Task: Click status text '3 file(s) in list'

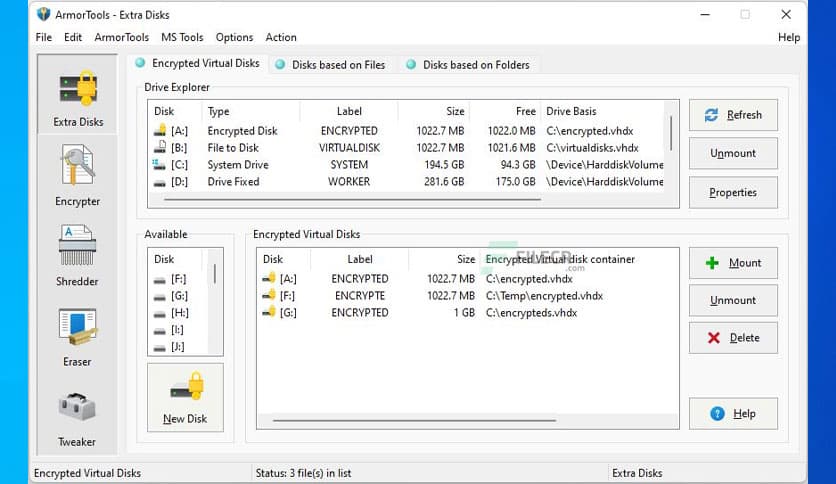Action: pos(318,473)
